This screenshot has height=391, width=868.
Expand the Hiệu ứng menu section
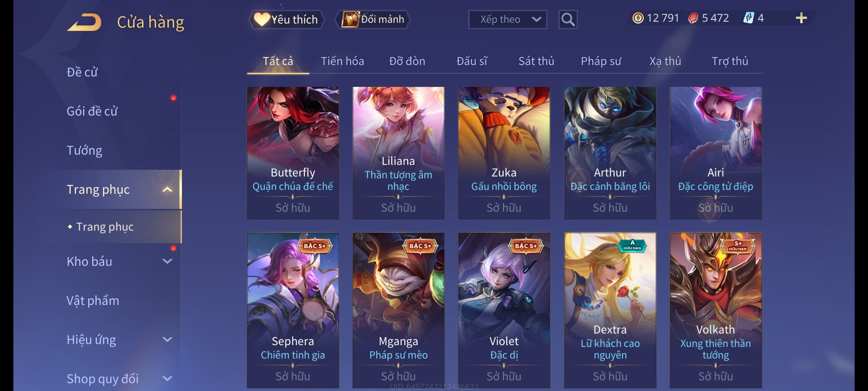tap(119, 340)
